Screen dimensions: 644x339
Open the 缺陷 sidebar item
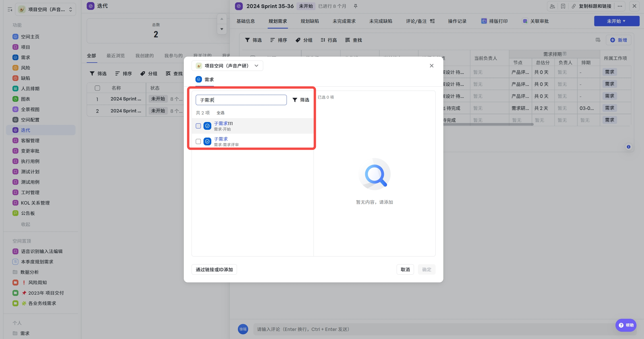25,78
